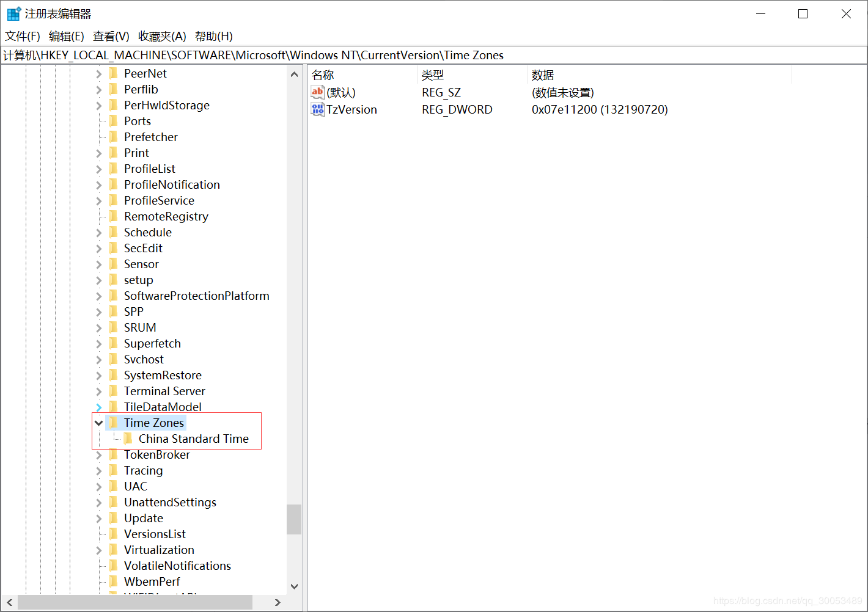Click the Prefetcher folder icon
868x612 pixels.
click(x=113, y=137)
